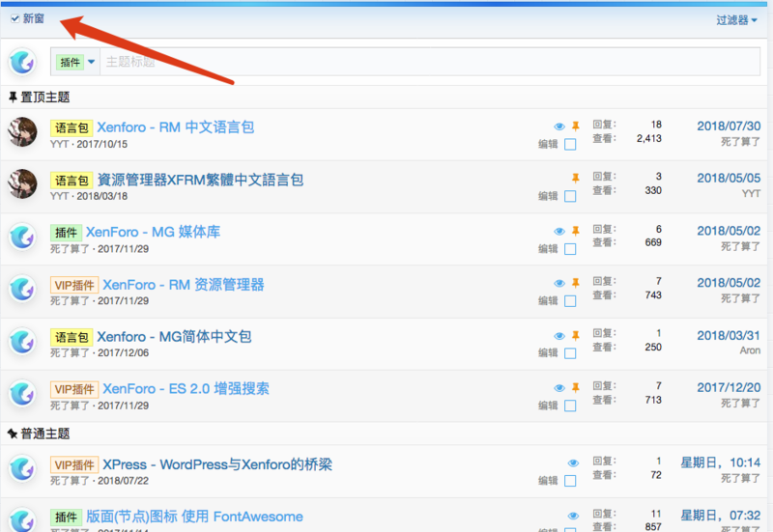The image size is (773, 532).
Task: Click watched eye icon on XenForo - MG 媒体库
Action: coord(559,231)
